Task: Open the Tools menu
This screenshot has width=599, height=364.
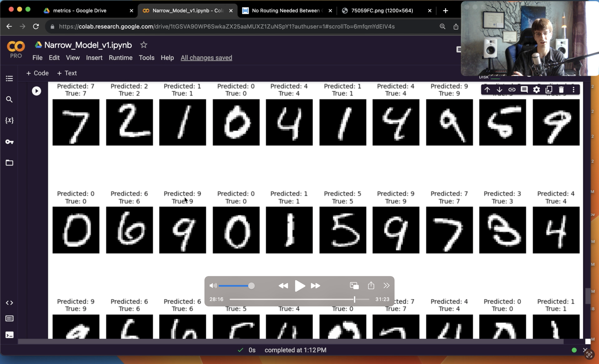Action: [147, 57]
